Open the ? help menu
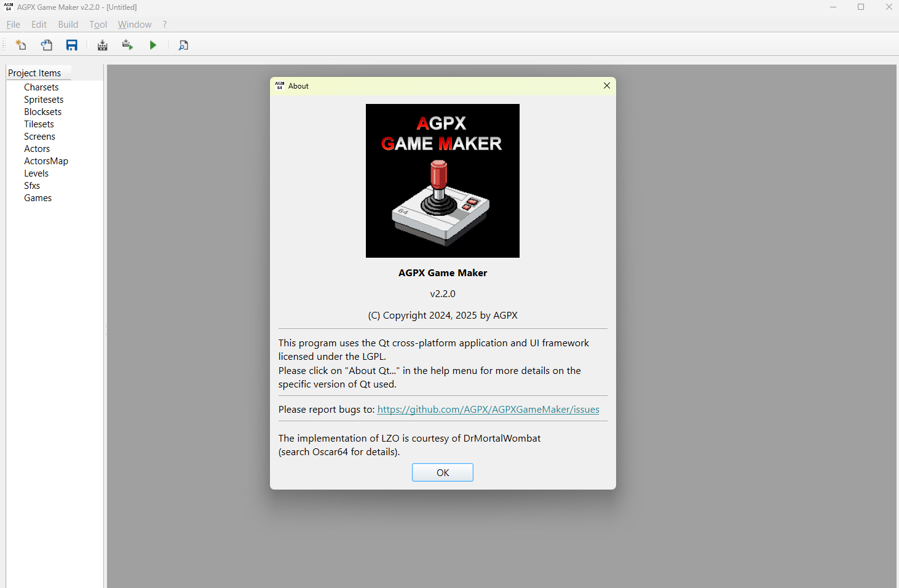Viewport: 899px width, 588px height. [x=165, y=25]
